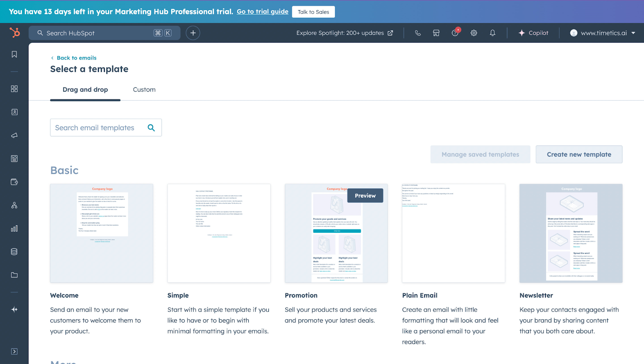Image resolution: width=644 pixels, height=364 pixels.
Task: Open the CRM contacts section icon
Action: pos(14,112)
